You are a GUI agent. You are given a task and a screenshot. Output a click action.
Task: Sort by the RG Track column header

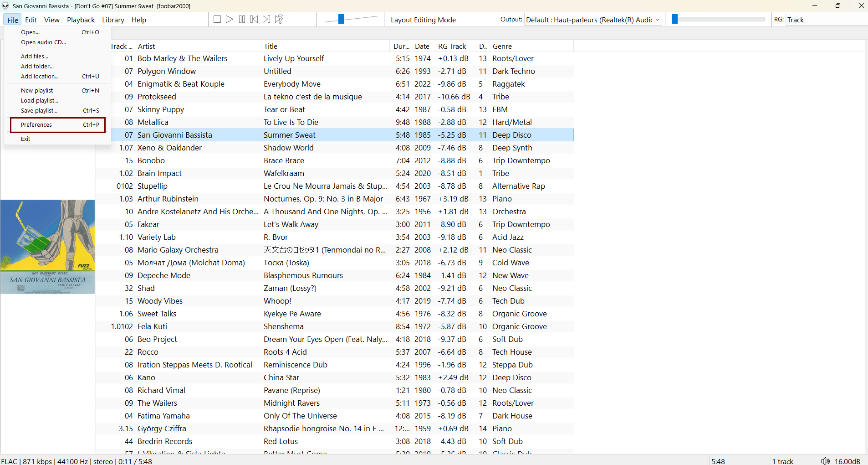[x=455, y=46]
